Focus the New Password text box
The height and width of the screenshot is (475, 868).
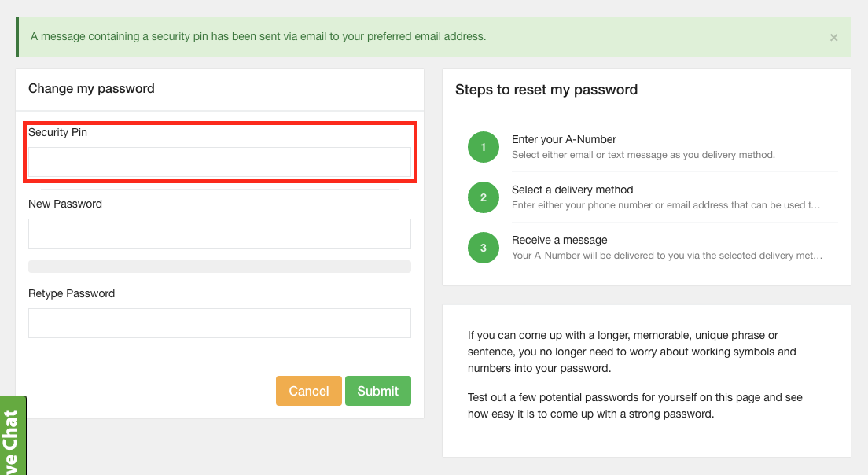coord(219,234)
